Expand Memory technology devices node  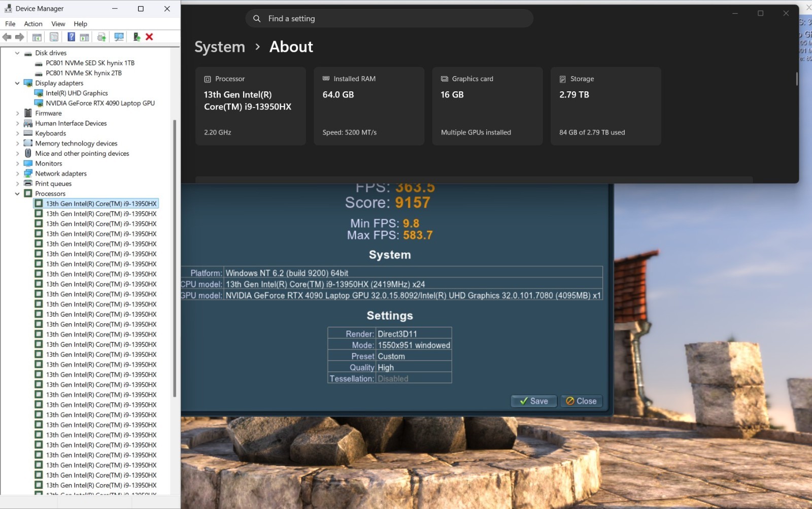[x=17, y=144]
